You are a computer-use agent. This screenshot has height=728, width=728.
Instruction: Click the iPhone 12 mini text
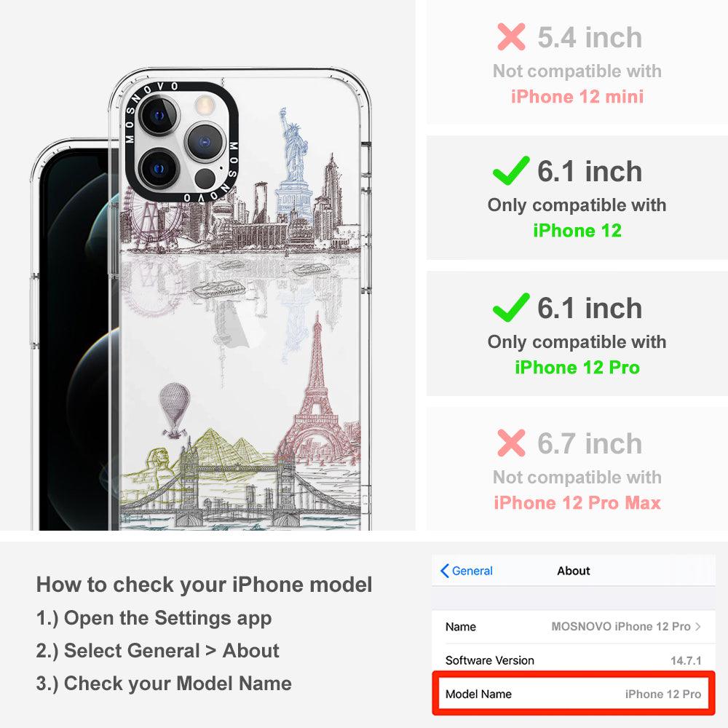coord(577,97)
